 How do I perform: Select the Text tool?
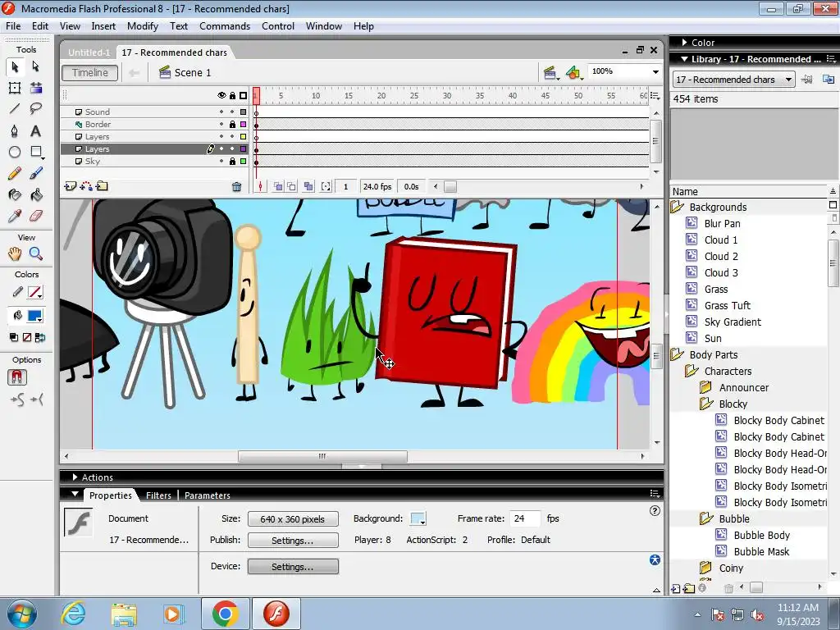(x=36, y=130)
